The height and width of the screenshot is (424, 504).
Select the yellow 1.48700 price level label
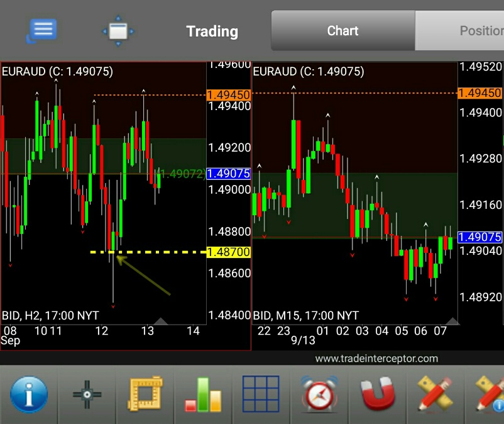pyautogui.click(x=228, y=252)
